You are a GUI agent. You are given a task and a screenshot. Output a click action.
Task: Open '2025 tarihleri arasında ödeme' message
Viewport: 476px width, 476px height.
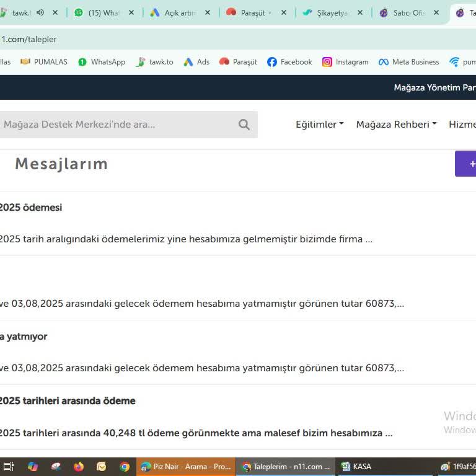tap(68, 401)
